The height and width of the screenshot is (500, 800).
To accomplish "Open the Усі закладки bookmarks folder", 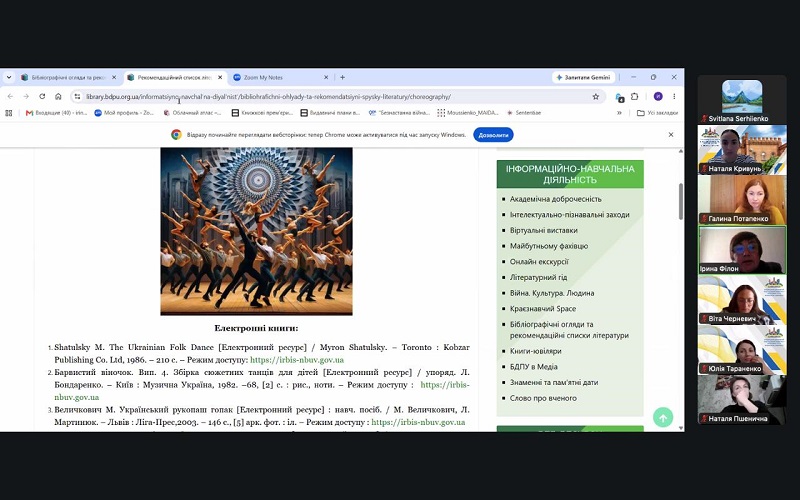I will 658,113.
